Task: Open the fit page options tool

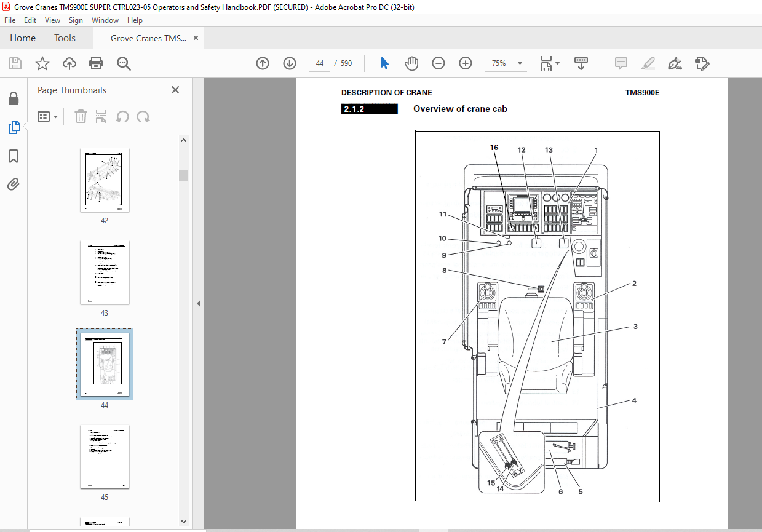Action: 550,63
